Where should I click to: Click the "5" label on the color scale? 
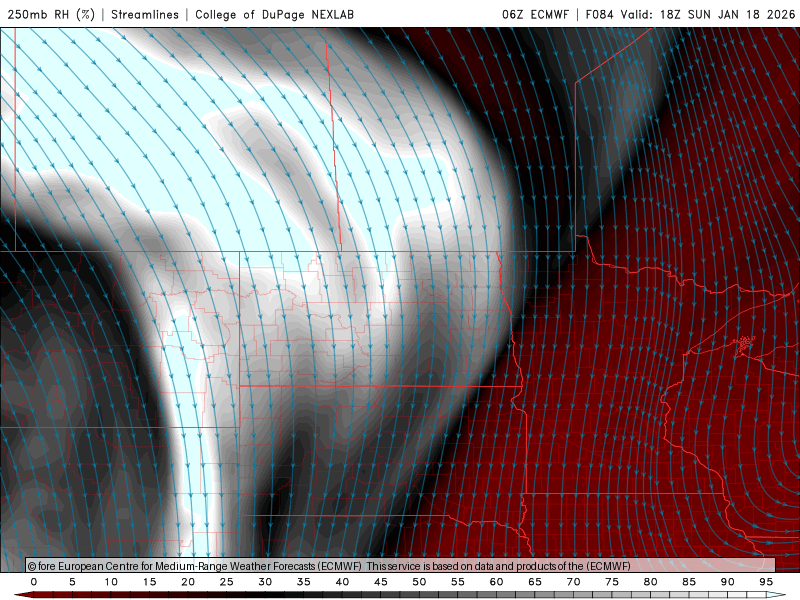[72, 582]
